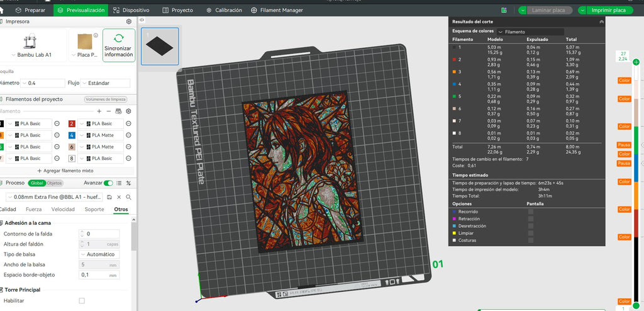The image size is (644, 311).
Task: Collapse left sidebar with arrow icon
Action: click(142, 20)
